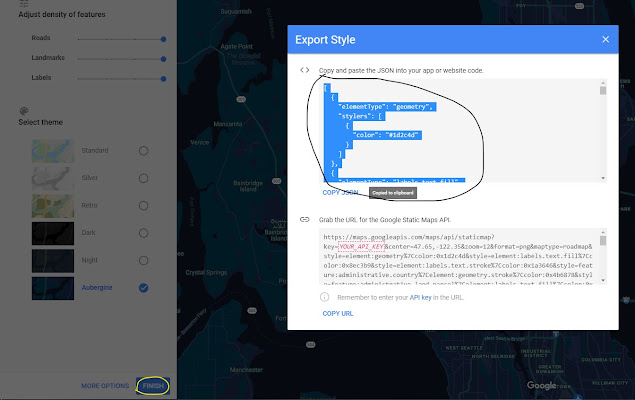Click the JSON code brackets icon

(x=305, y=71)
